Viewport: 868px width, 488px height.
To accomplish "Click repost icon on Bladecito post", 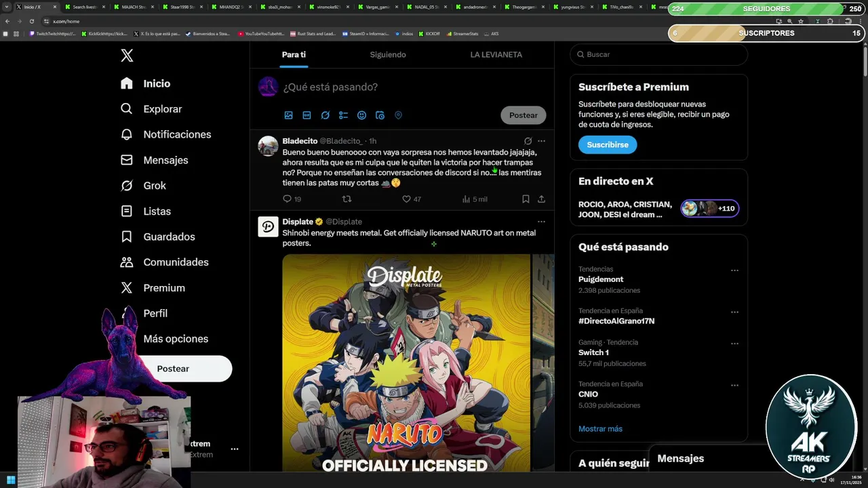I will [347, 199].
